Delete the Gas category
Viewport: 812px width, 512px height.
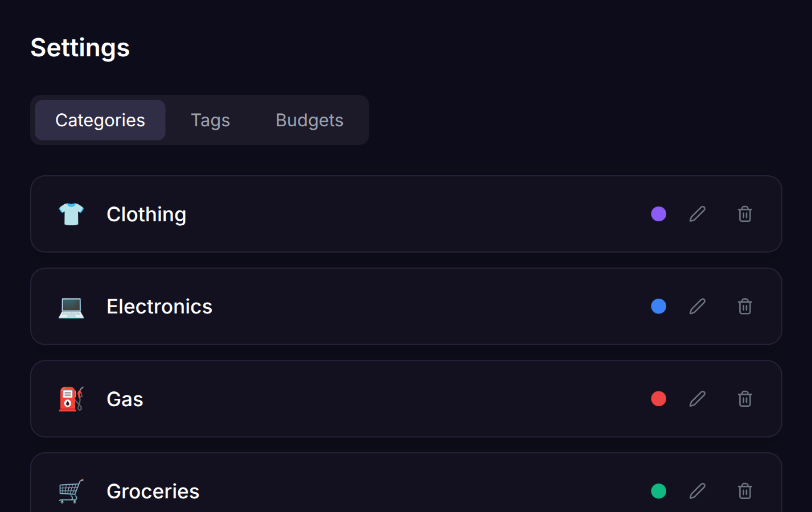click(745, 399)
